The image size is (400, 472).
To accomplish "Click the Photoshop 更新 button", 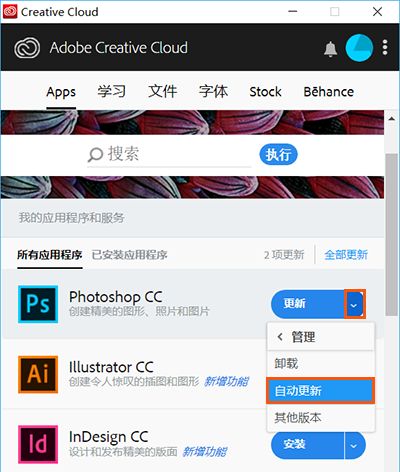I will point(308,304).
